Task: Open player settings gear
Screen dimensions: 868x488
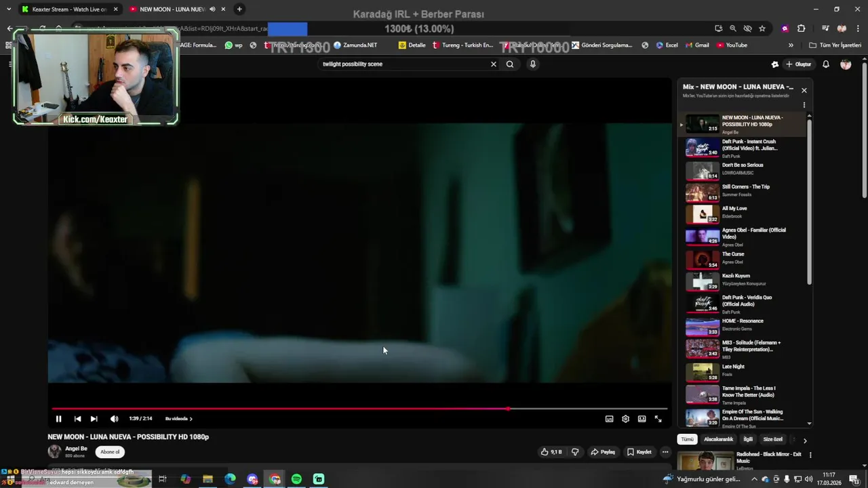Action: (625, 419)
